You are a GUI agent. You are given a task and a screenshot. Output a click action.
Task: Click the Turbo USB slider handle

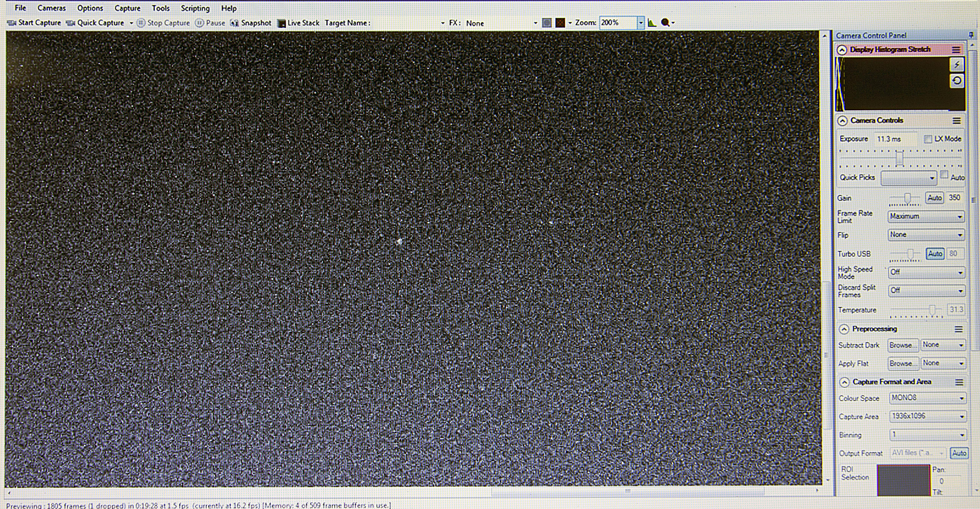pos(910,254)
